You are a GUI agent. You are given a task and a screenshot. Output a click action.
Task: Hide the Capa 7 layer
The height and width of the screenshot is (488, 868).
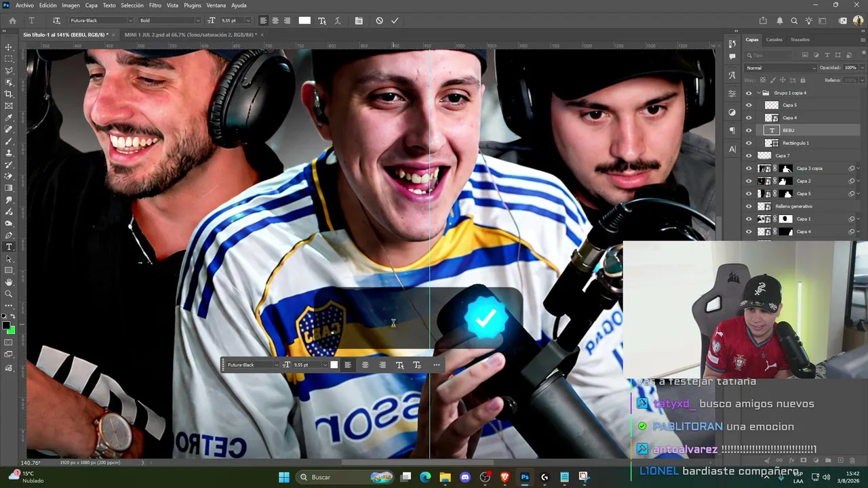(749, 156)
